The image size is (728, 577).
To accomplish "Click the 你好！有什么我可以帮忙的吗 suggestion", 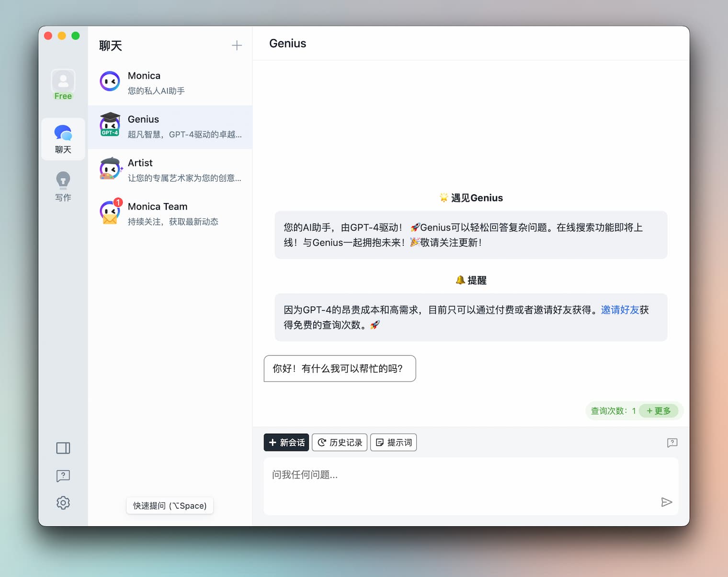I will coord(340,369).
